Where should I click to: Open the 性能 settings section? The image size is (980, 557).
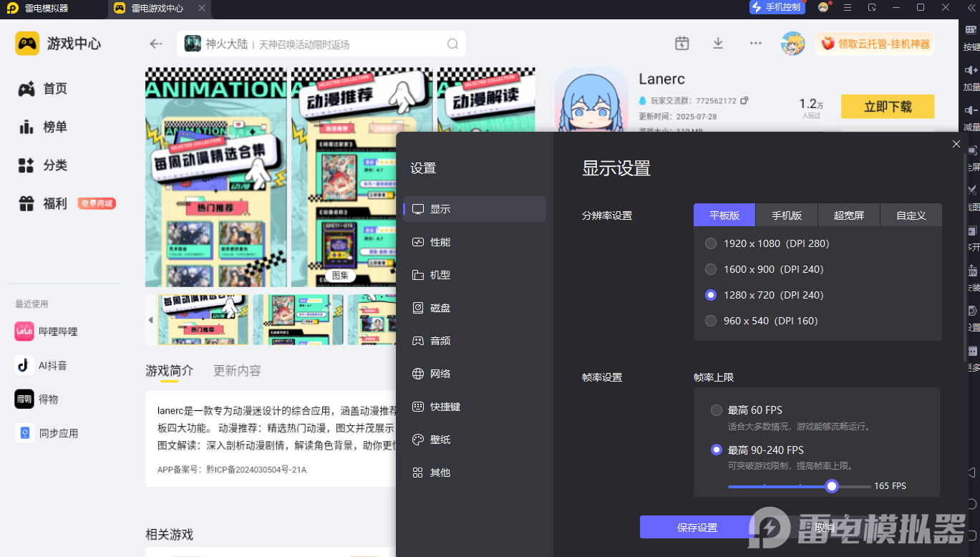pos(440,242)
